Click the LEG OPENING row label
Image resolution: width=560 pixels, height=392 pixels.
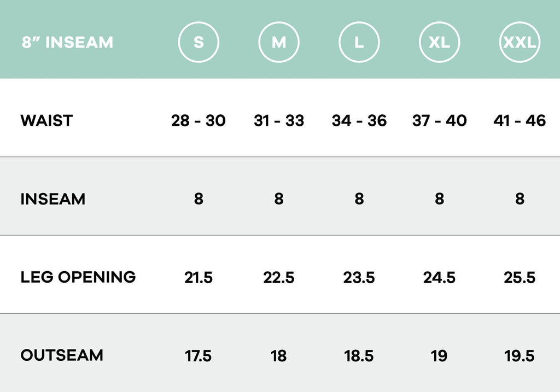coord(78,277)
